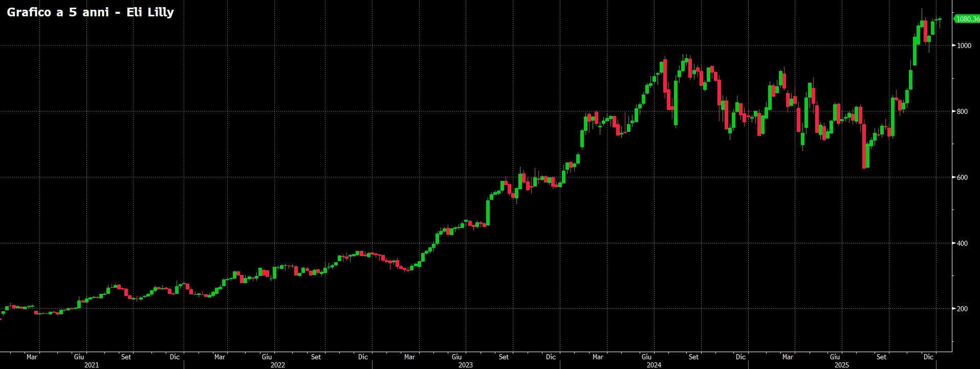Viewport: 980px width, 369px height.
Task: Click the Dic label ending the 2024 section
Action: click(741, 357)
